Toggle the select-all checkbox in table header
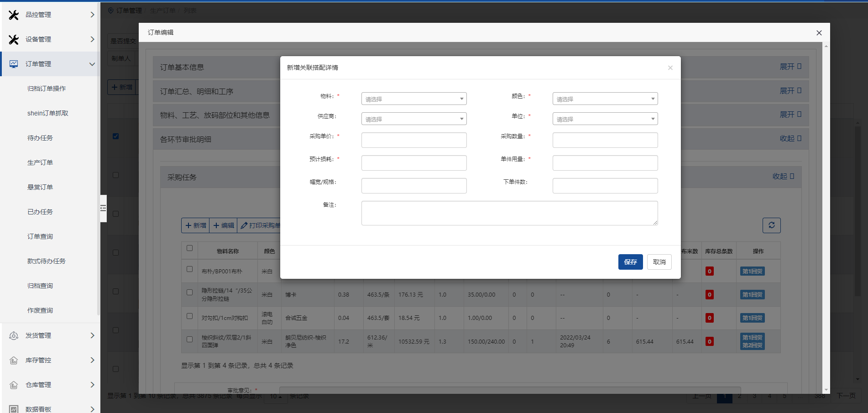This screenshot has height=413, width=868. [189, 248]
